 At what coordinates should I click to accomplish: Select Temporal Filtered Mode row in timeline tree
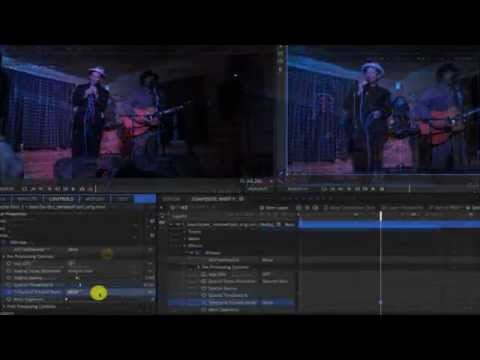click(232, 302)
